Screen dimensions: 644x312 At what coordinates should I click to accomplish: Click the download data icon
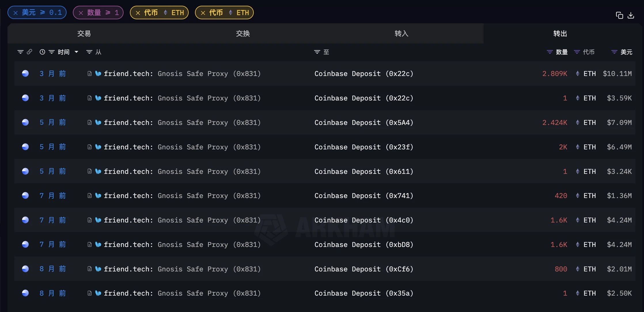[x=631, y=15]
